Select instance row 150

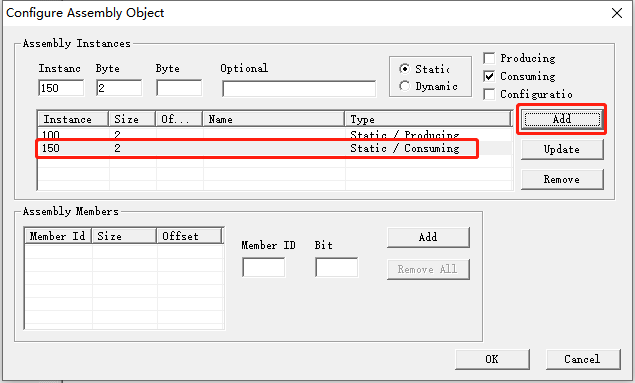(x=275, y=148)
